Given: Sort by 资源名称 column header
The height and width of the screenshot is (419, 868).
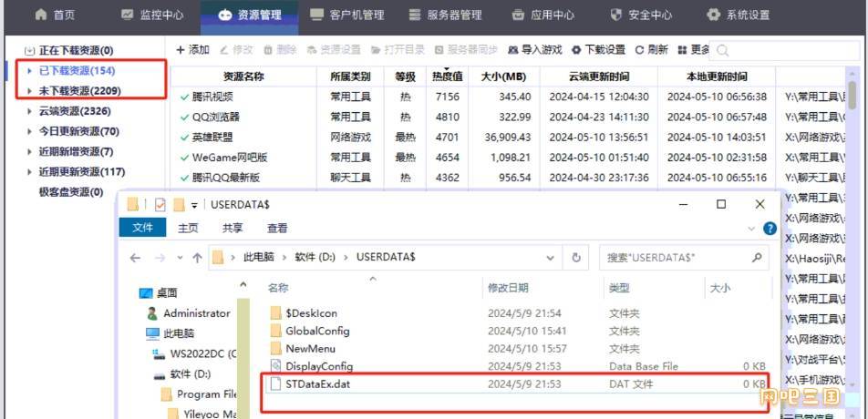Looking at the screenshot, I should (x=243, y=77).
